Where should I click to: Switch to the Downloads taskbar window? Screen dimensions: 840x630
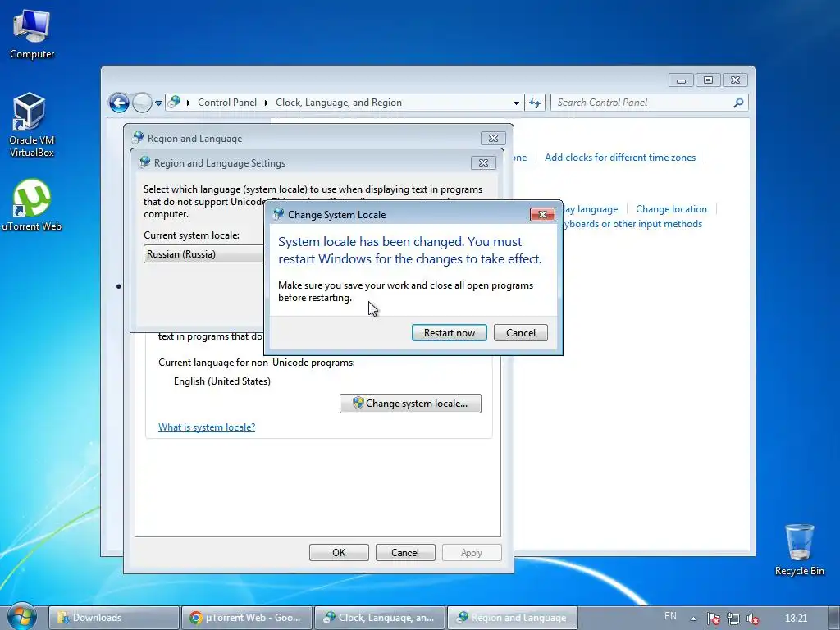click(113, 618)
